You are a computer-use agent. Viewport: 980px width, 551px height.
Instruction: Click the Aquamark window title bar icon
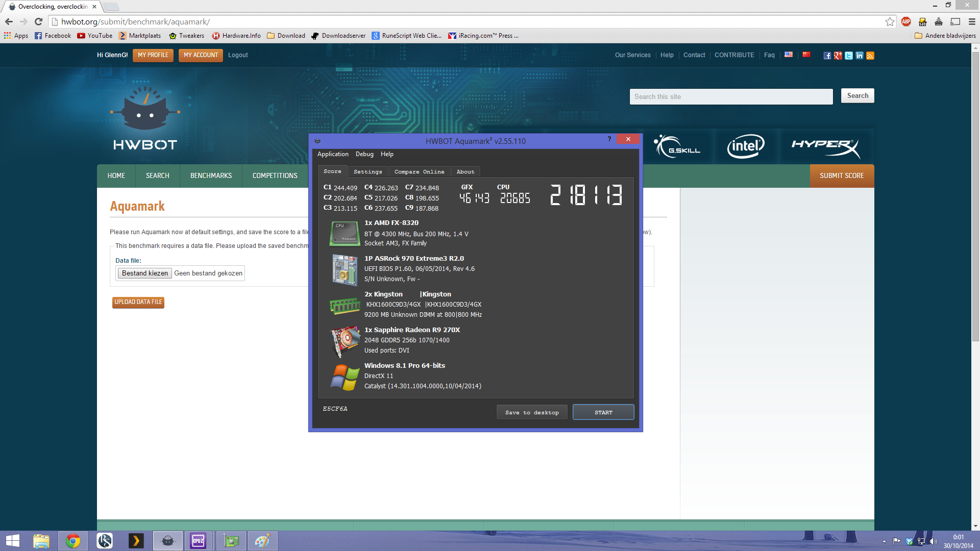[x=317, y=141]
